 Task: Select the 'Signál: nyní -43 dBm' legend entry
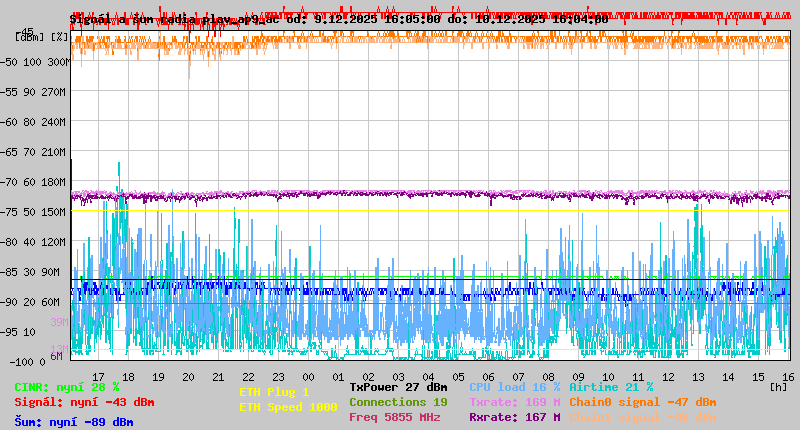(84, 402)
